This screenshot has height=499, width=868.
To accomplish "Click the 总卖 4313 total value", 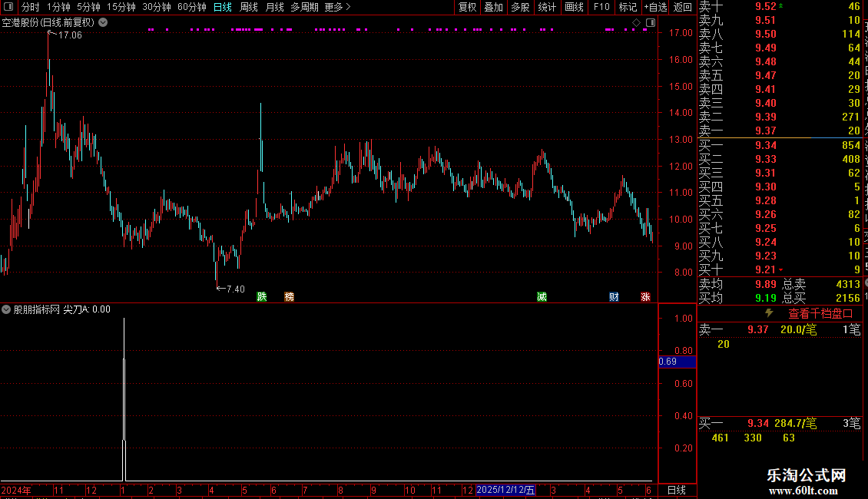I will click(821, 284).
